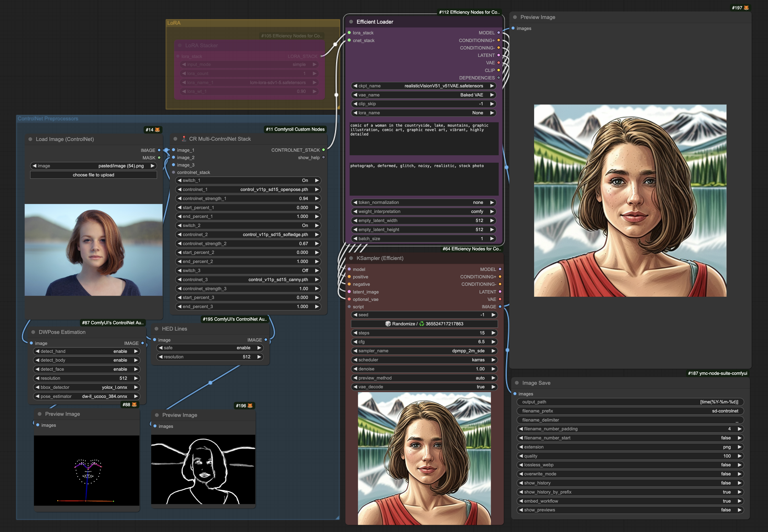Click the #11 Comfyroll Custom Nodes badge
The image size is (768, 532).
(x=295, y=129)
